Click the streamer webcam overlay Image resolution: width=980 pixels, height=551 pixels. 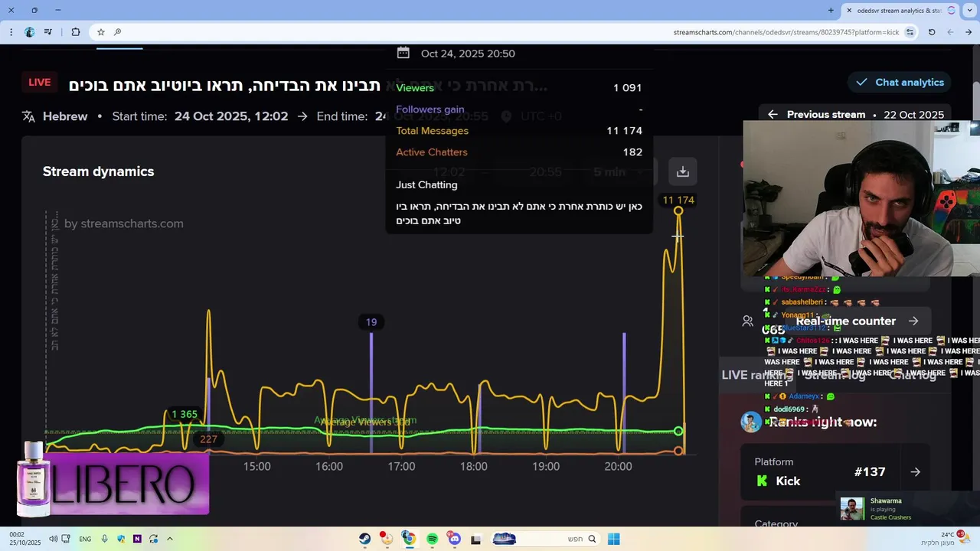click(x=861, y=198)
